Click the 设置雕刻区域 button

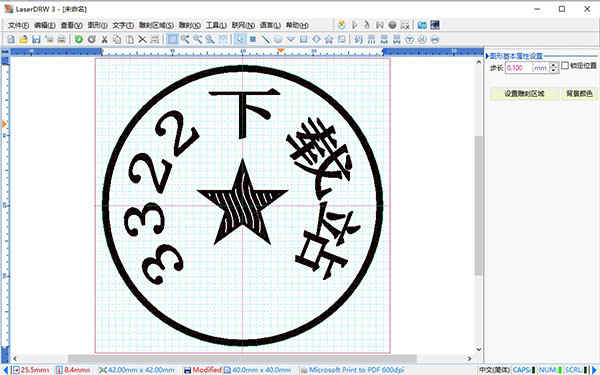[x=524, y=93]
